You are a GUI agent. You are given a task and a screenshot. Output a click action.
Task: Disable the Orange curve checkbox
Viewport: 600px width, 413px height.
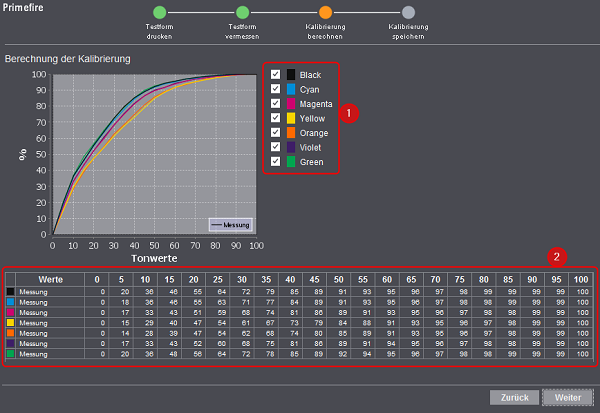pos(275,132)
